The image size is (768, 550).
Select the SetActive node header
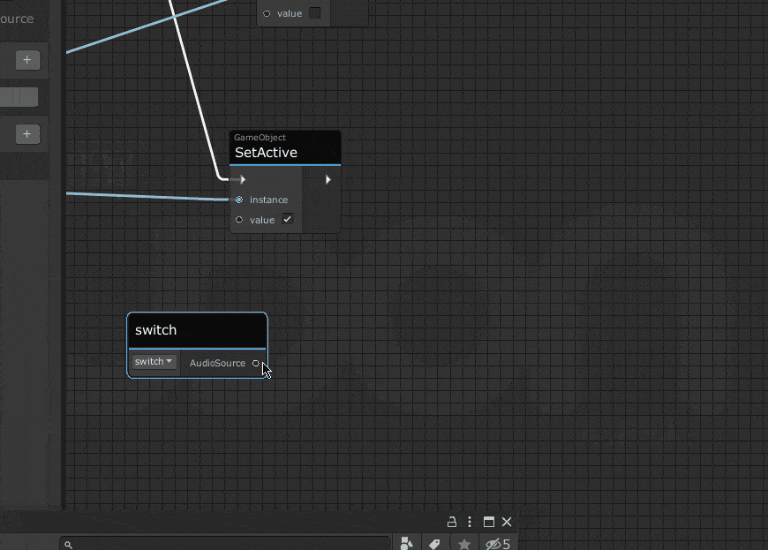coord(285,148)
